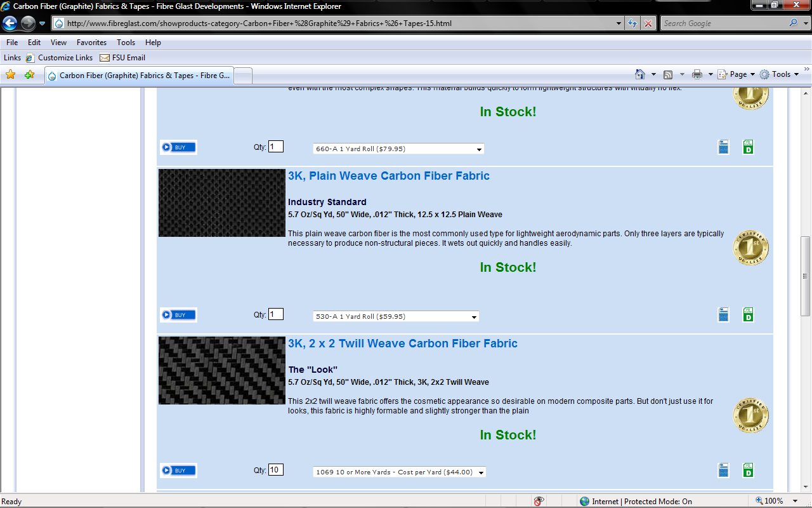Open the recent pages dropdown beside Forward
The image size is (812, 508).
tap(42, 23)
